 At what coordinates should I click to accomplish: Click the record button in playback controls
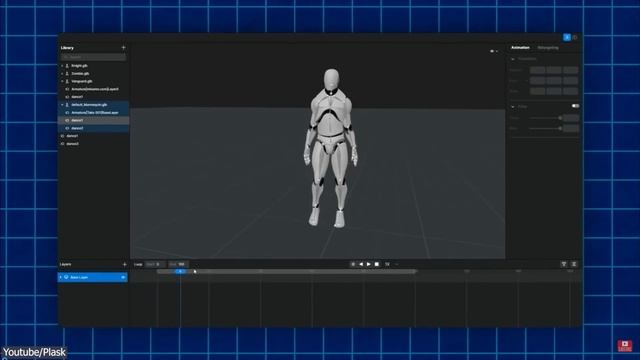tap(353, 264)
